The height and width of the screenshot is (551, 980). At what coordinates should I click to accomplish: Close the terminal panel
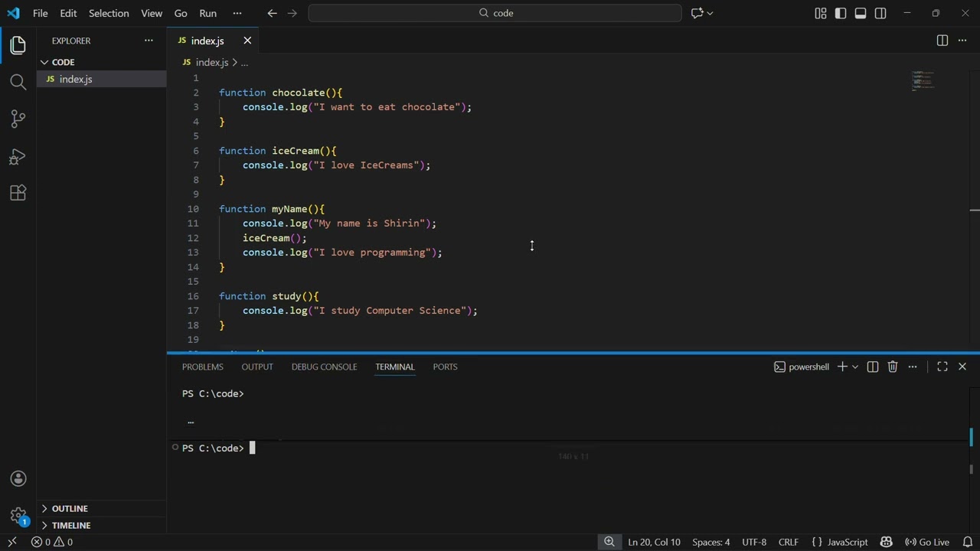point(962,367)
